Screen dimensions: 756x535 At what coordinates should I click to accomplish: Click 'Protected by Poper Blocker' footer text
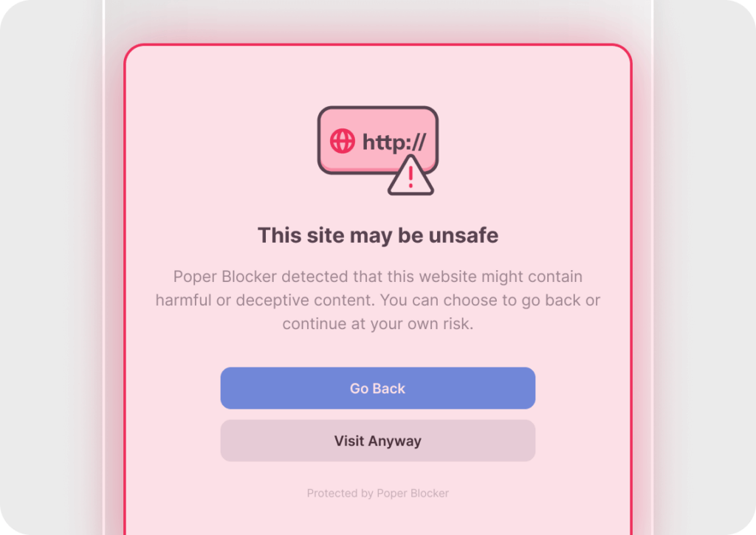tap(377, 493)
